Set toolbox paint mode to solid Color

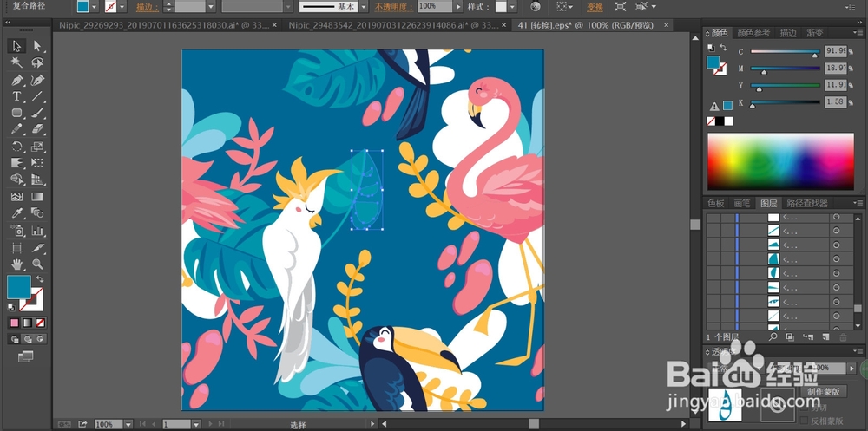click(x=15, y=323)
